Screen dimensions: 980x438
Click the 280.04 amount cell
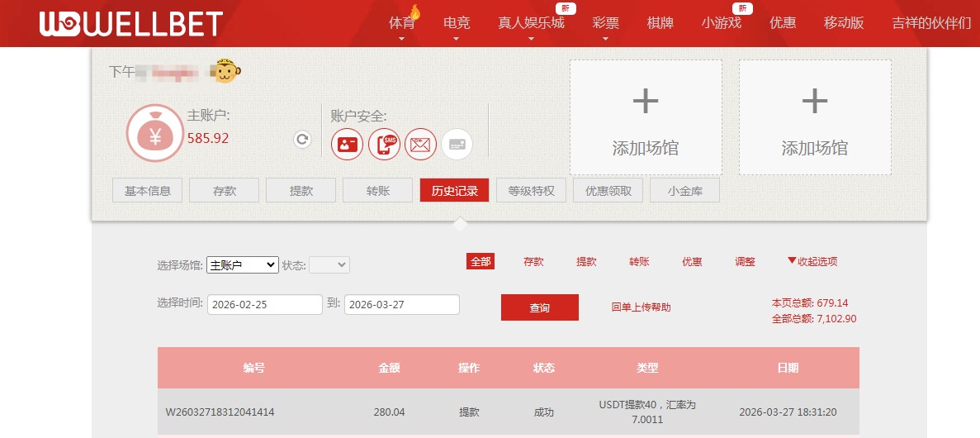[x=390, y=412]
